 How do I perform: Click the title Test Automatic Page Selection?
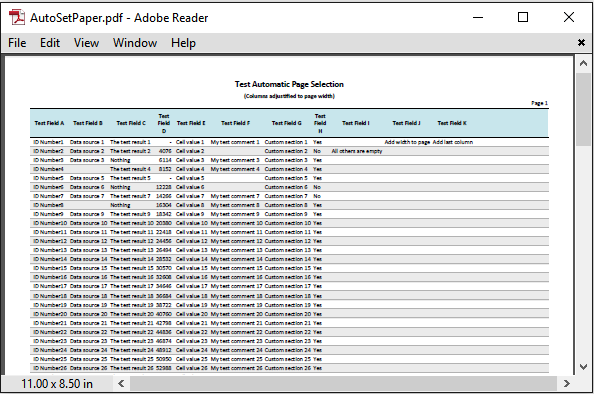point(289,84)
